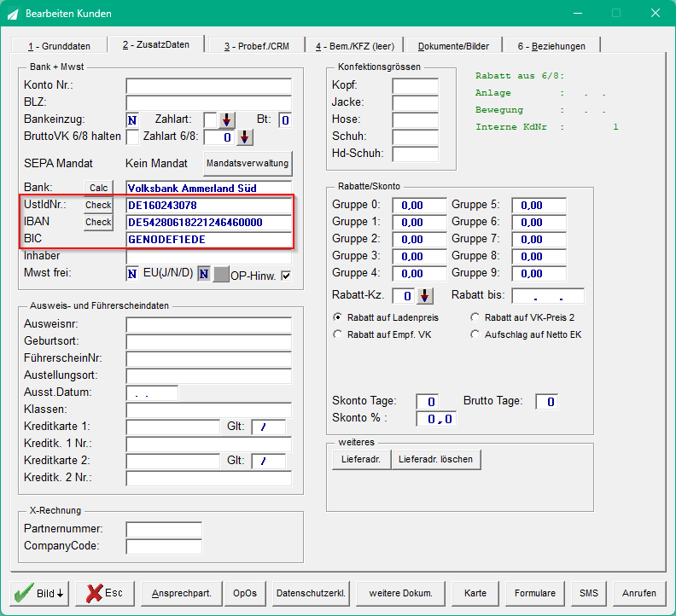Screen dimensions: 676x616
Task: Open the Zahlart dropdown arrow
Action: (x=226, y=119)
